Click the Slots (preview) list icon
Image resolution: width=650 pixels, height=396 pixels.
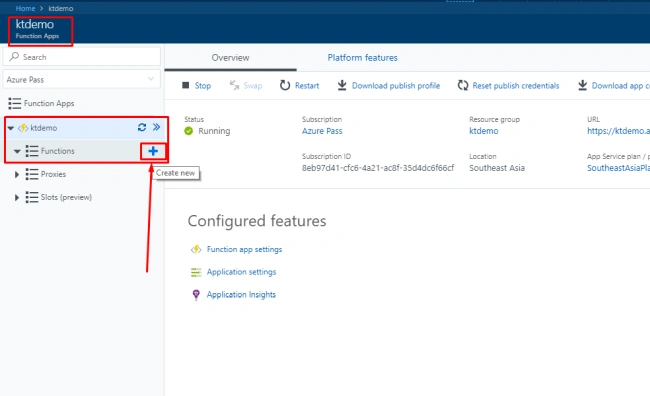pyautogui.click(x=32, y=197)
